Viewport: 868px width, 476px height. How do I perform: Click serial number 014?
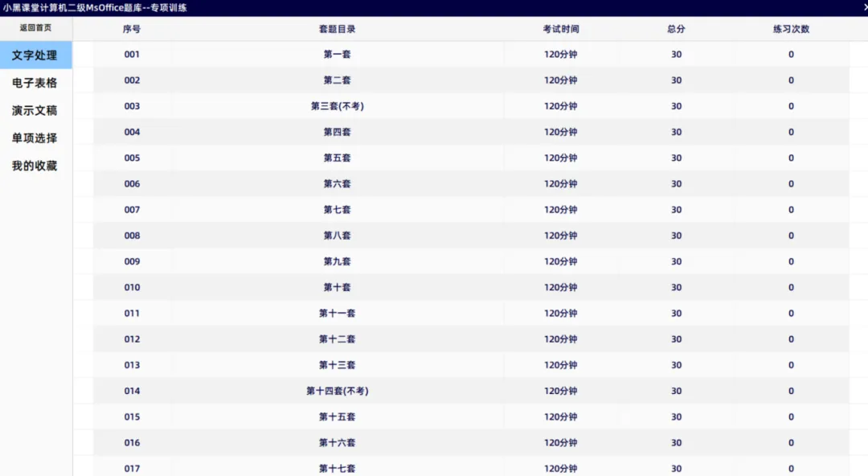coord(132,391)
